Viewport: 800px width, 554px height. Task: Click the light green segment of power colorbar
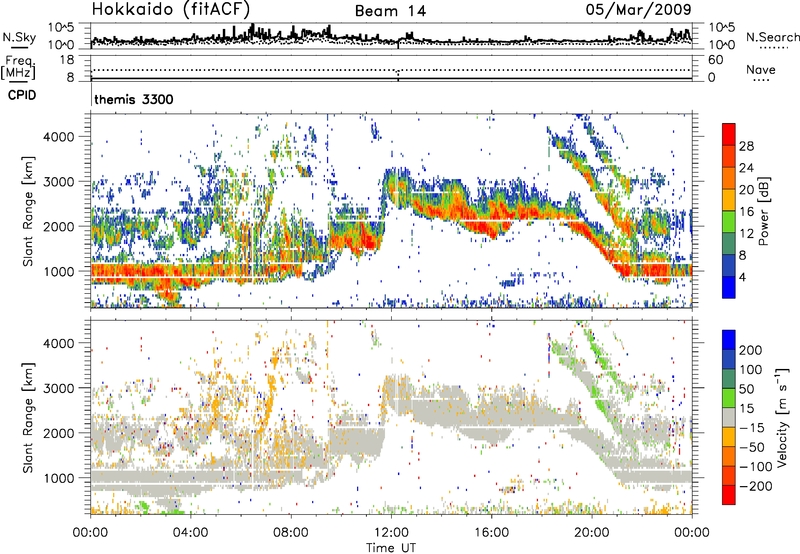click(x=729, y=221)
